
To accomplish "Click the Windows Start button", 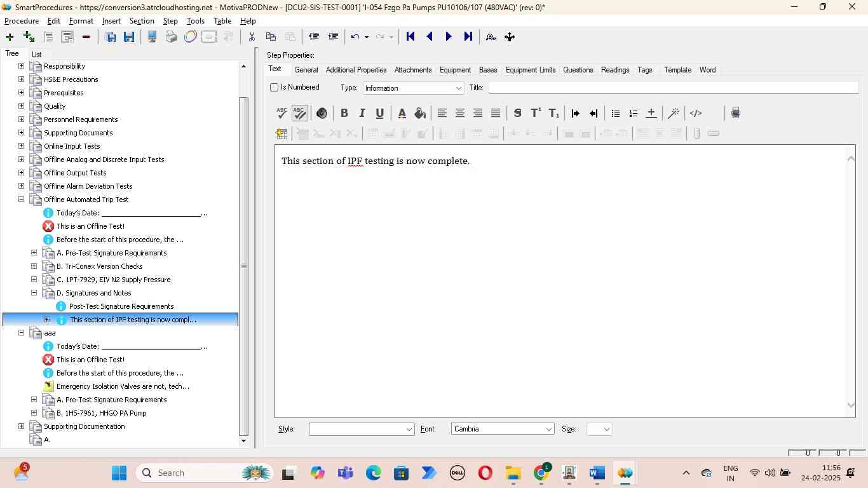I will point(119,473).
